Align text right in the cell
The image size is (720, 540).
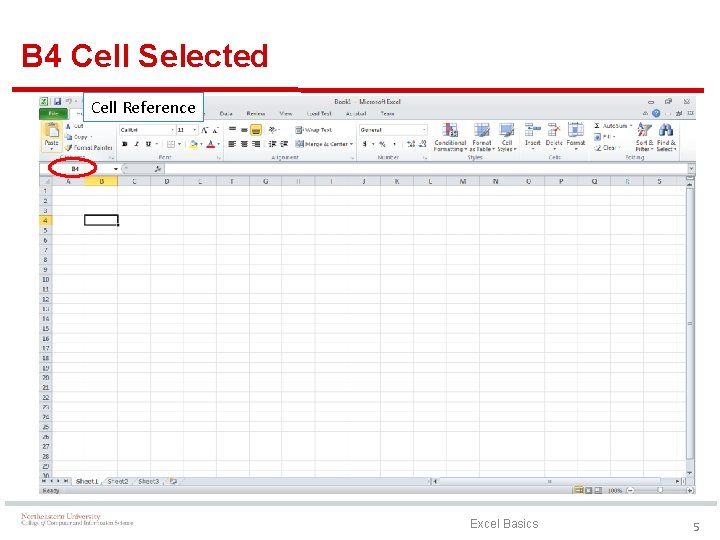pos(256,144)
